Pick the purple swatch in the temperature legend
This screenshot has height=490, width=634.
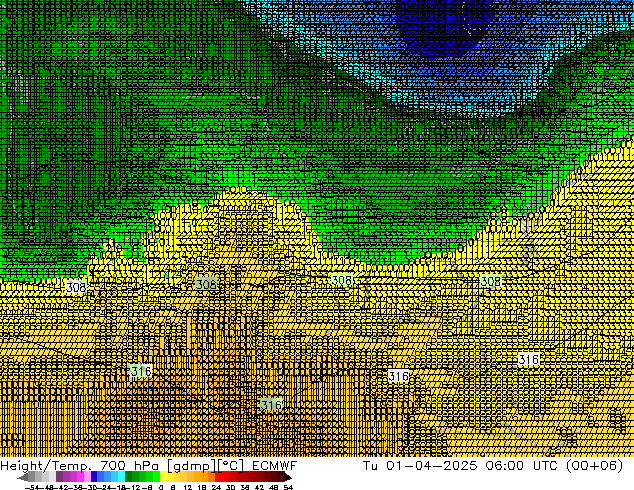59,477
